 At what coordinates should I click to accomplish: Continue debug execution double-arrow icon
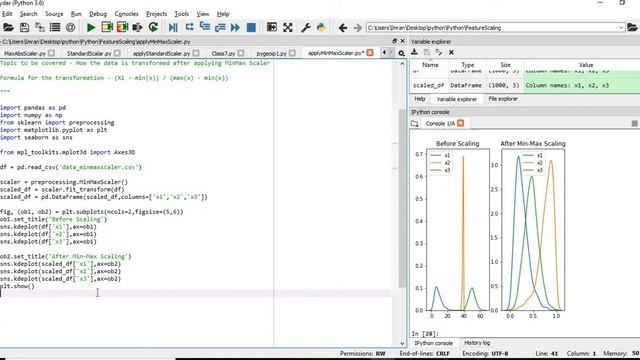(235, 27)
